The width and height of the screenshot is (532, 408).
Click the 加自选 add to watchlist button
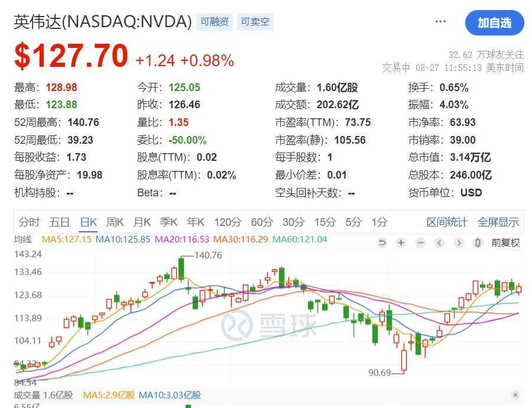click(494, 22)
